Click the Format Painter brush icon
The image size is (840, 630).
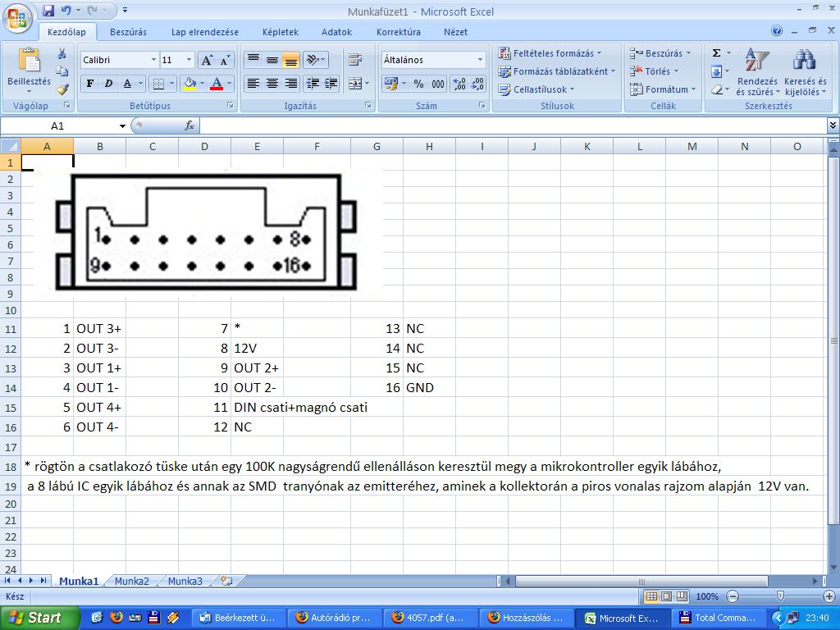(x=62, y=89)
